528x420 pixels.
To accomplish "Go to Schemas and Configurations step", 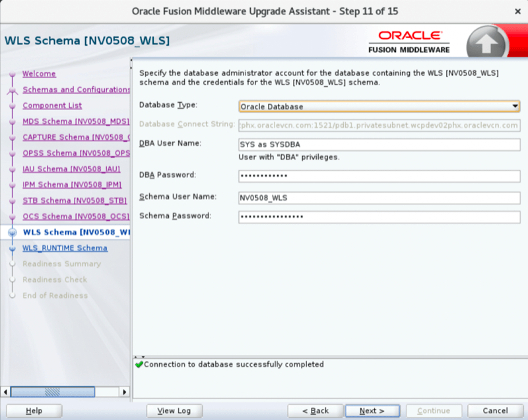I will pos(76,90).
